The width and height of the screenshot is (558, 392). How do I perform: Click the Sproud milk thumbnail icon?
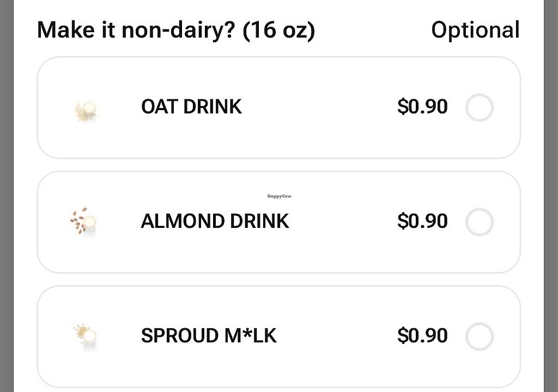tap(86, 334)
